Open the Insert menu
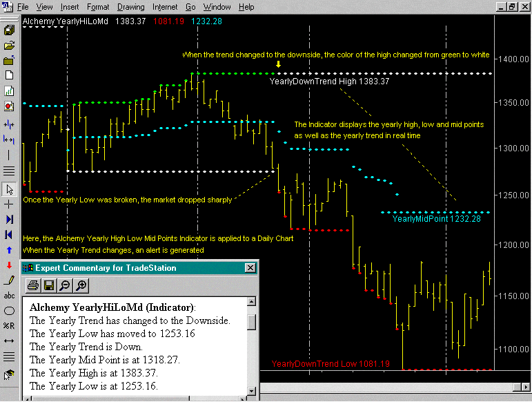 click(x=70, y=7)
